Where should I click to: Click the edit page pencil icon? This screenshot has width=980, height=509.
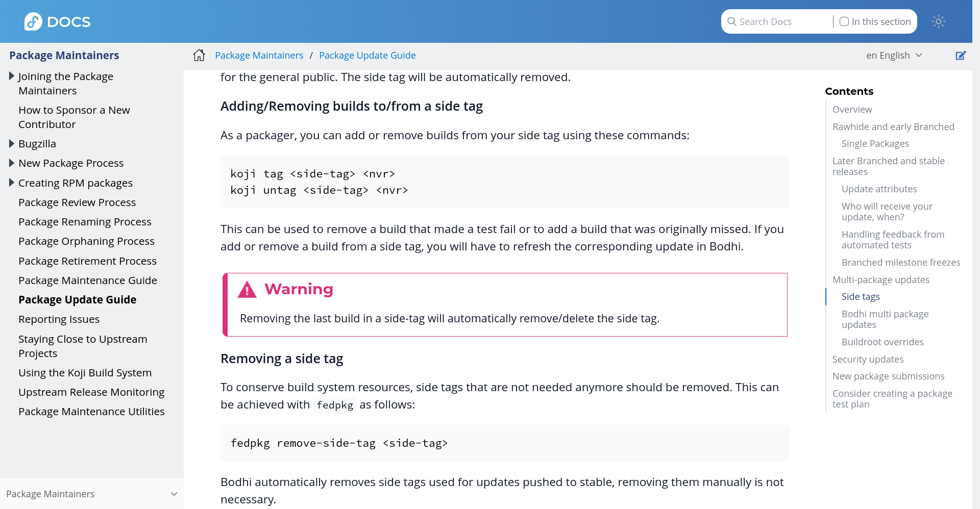961,55
